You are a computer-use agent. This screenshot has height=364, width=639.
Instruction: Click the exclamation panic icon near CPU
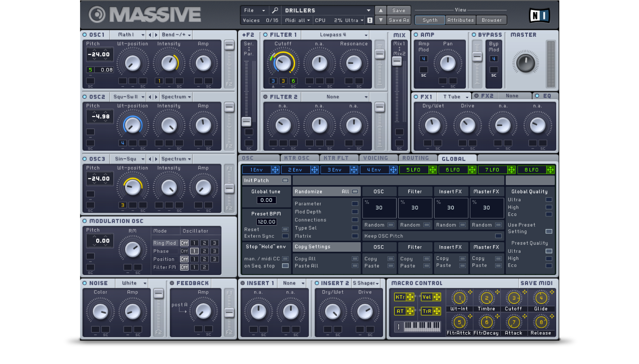point(370,20)
